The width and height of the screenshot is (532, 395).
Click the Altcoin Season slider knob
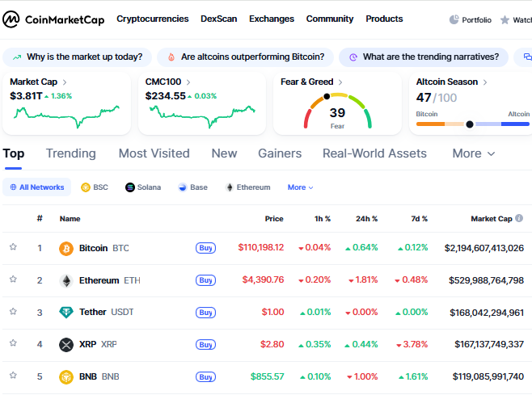pos(470,124)
